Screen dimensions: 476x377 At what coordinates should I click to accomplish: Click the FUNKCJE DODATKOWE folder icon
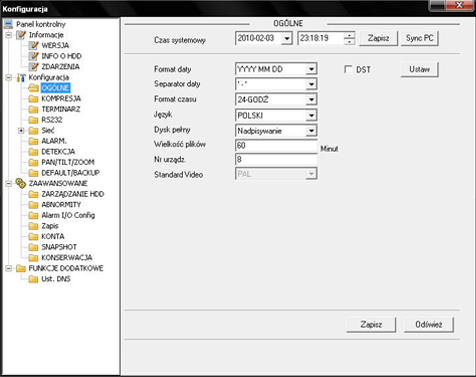(x=21, y=268)
